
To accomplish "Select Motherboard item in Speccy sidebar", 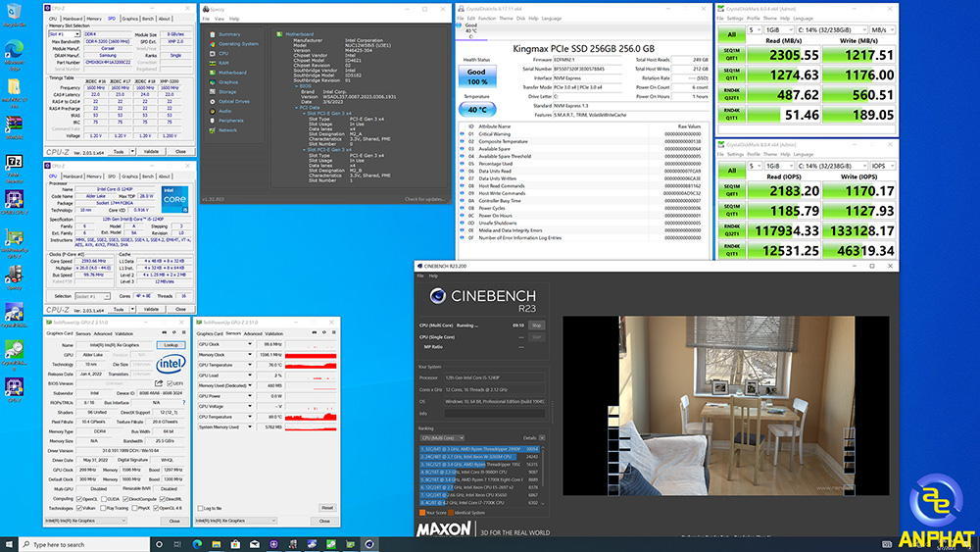I will 232,73.
